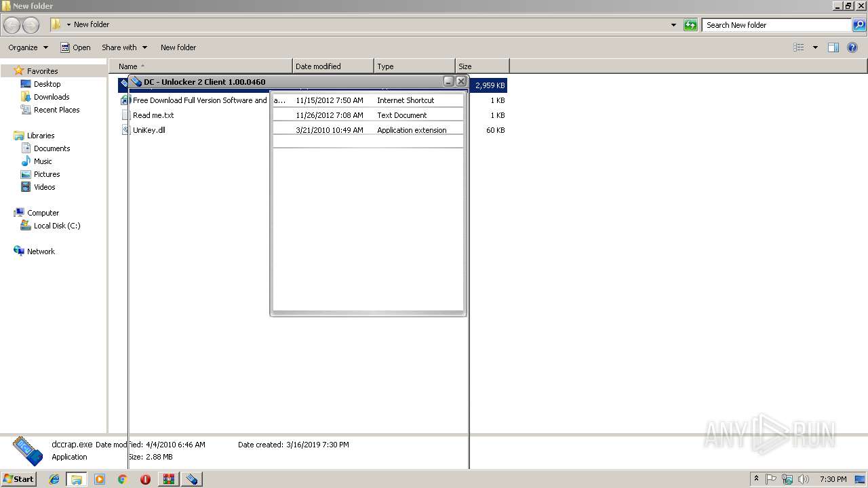The image size is (868, 488).
Task: Open the Organize menu
Action: (x=28, y=47)
